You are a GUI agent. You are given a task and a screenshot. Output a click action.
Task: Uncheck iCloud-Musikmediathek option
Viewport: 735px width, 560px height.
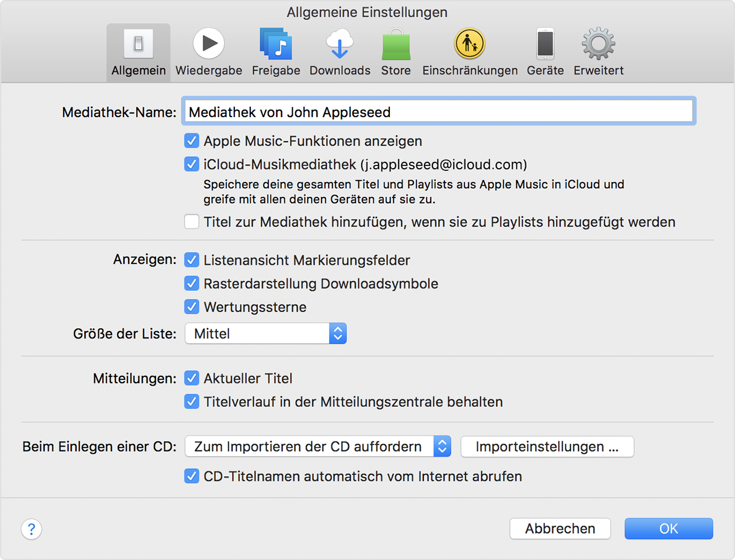(192, 165)
